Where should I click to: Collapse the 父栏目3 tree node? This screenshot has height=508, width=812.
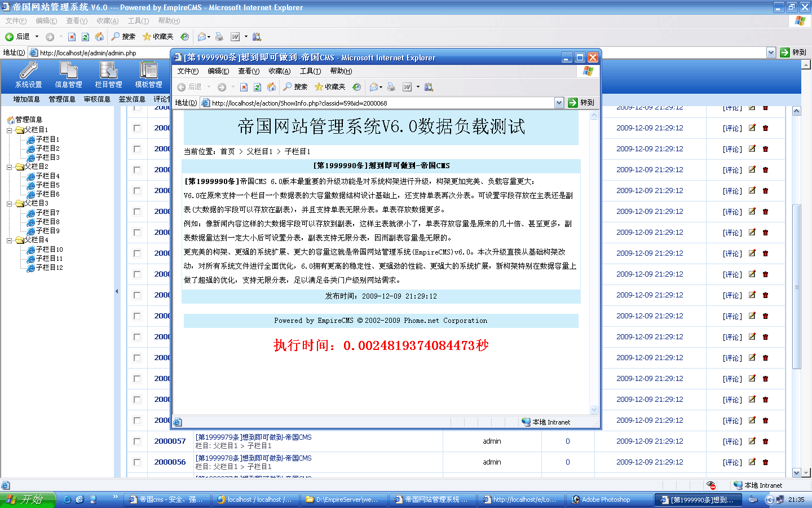tap(9, 203)
